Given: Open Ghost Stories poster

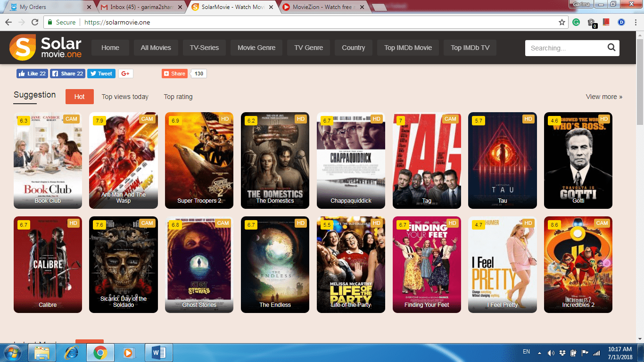Looking at the screenshot, I should tap(199, 264).
